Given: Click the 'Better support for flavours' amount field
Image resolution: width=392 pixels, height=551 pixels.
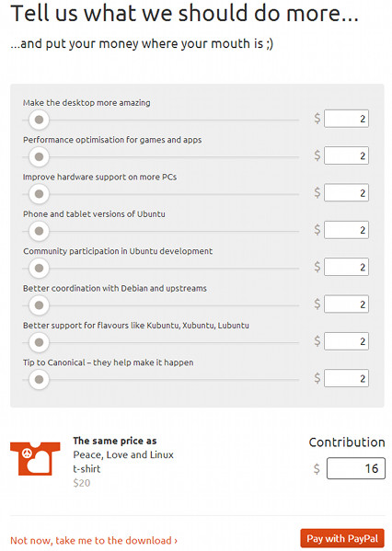Looking at the screenshot, I should pos(346,341).
